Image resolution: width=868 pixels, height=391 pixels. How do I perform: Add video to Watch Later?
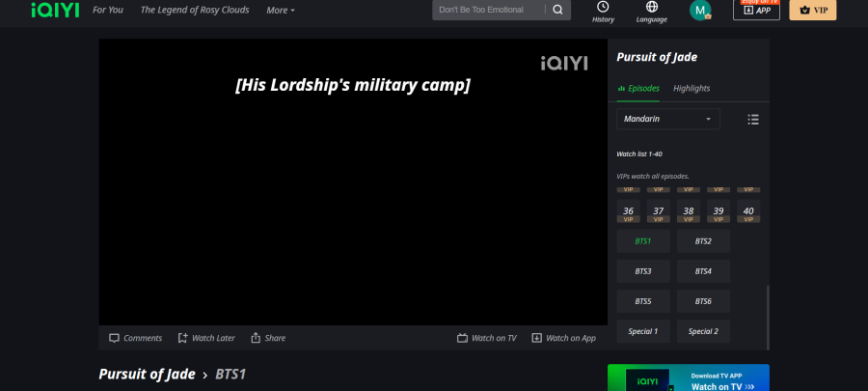point(206,338)
